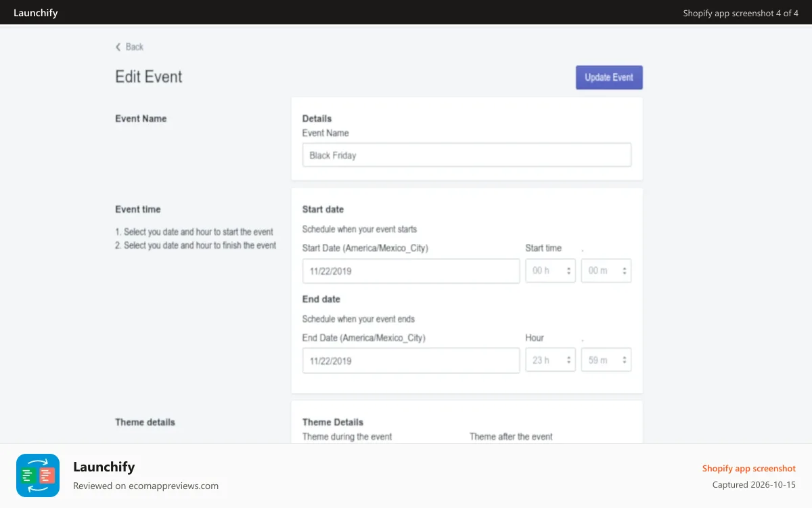Open the end Hour 23 h dropdown

point(551,360)
